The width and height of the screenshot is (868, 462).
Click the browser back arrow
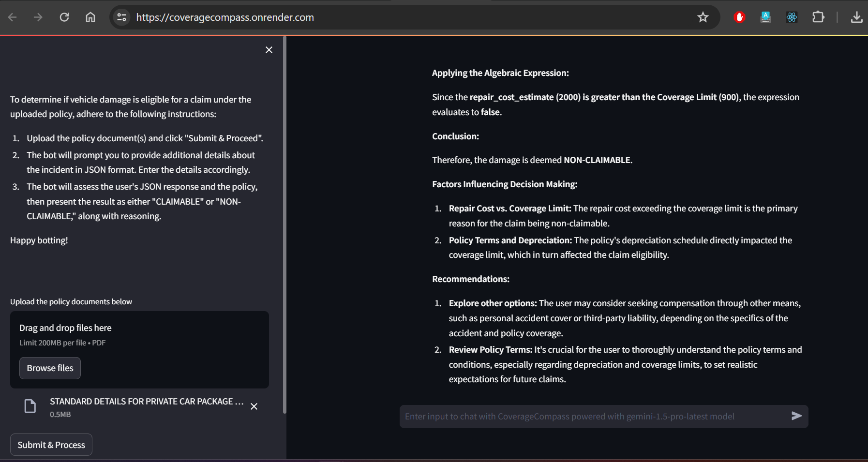[x=13, y=17]
